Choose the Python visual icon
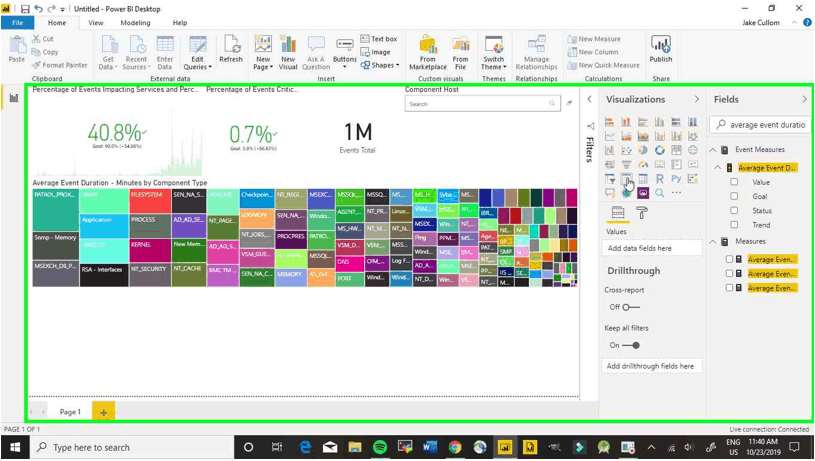The height and width of the screenshot is (461, 815). click(676, 179)
